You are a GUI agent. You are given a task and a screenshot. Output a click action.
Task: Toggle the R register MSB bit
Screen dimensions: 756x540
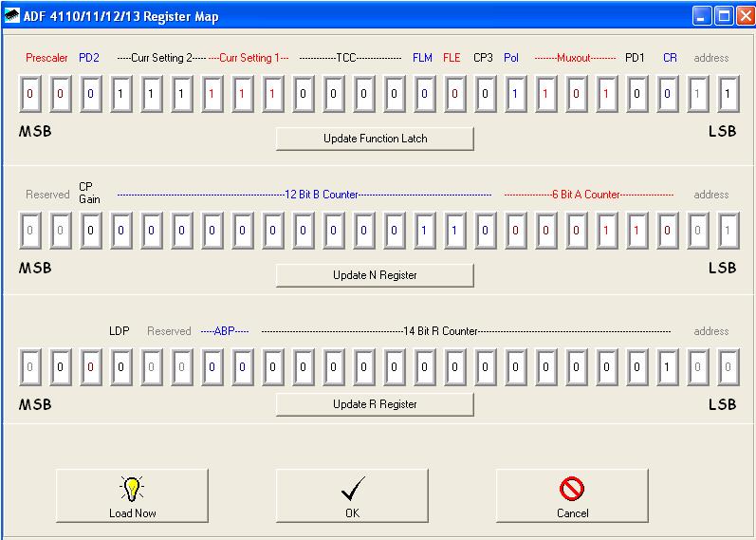coord(30,366)
